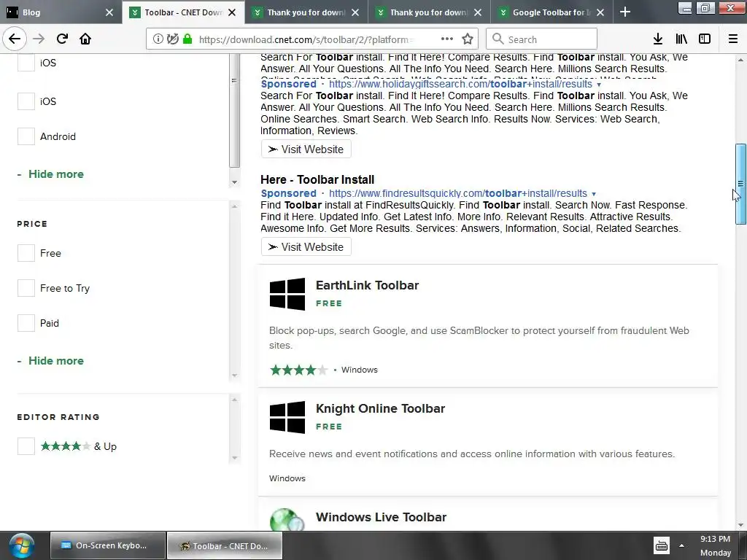Click price filter scroll up arrow
Screen dimensions: 747x560
[234, 206]
